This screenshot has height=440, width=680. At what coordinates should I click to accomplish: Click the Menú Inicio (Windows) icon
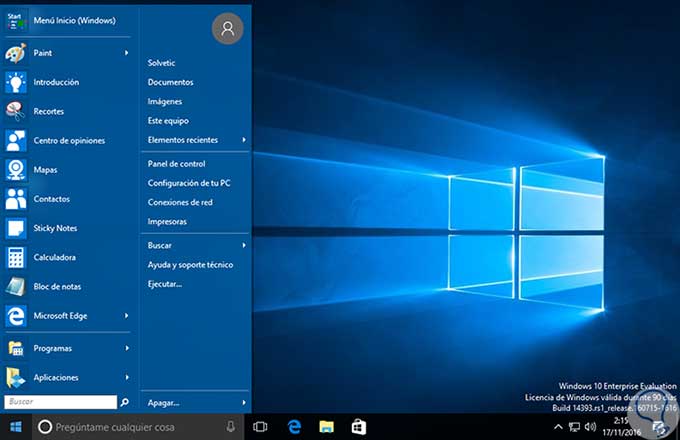pos(16,20)
